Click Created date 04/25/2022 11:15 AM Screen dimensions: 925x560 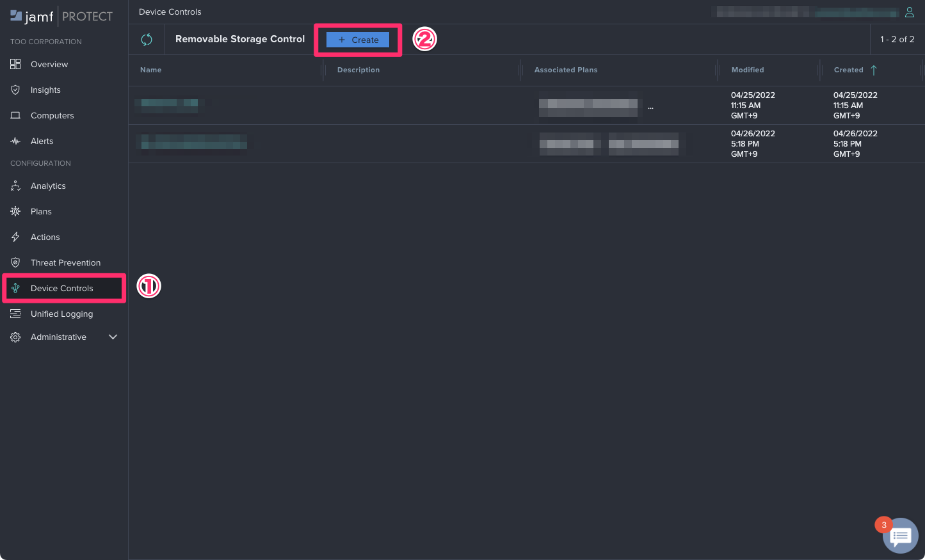855,105
